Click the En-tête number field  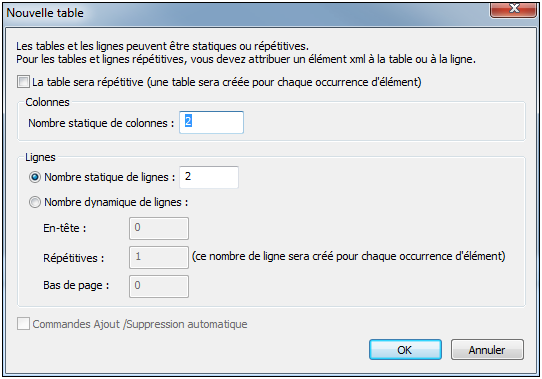pos(159,228)
